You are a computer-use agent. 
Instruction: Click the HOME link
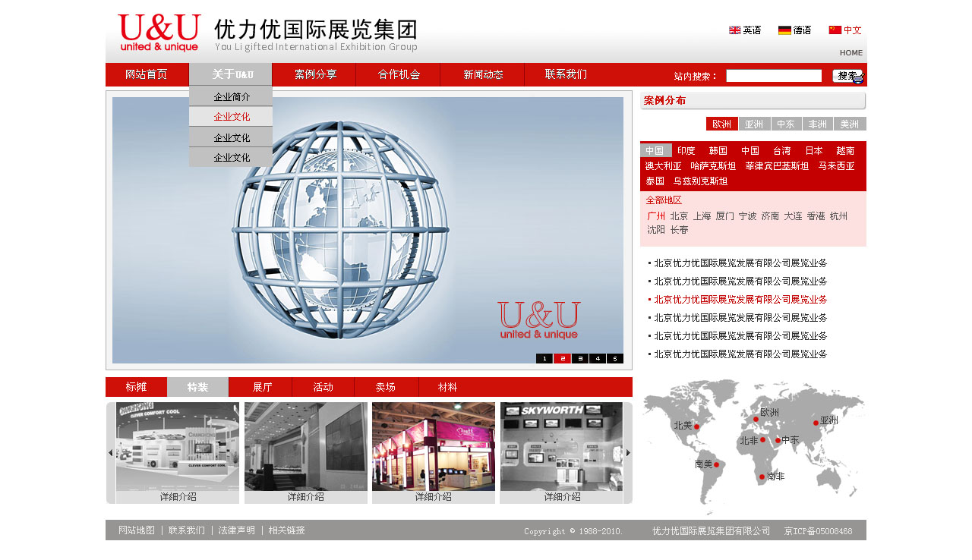(851, 53)
